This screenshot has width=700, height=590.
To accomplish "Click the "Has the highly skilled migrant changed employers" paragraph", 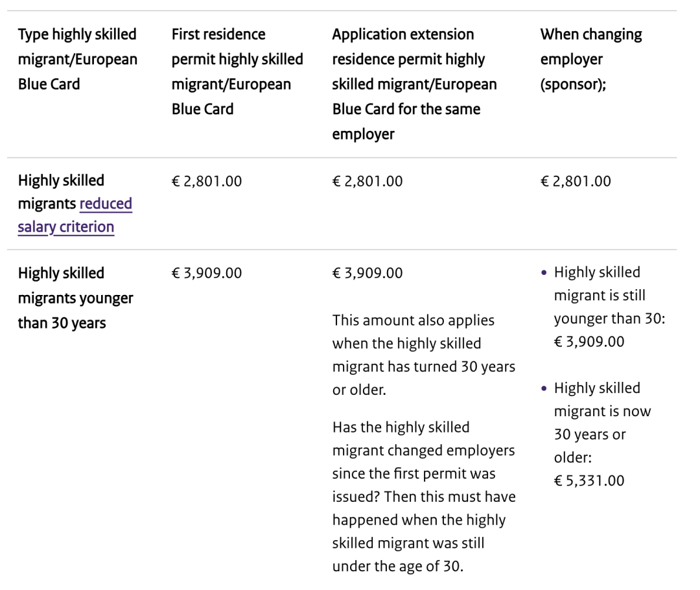I will [423, 497].
